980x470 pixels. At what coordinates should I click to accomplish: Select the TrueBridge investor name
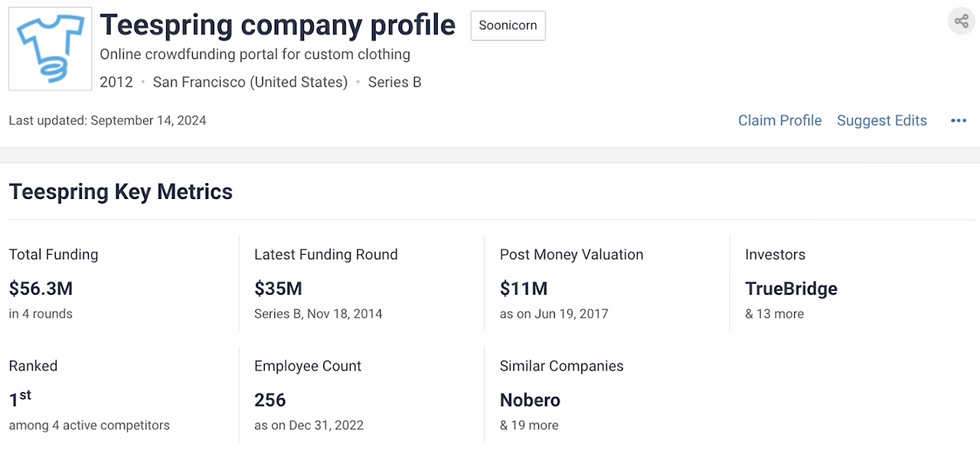(791, 289)
